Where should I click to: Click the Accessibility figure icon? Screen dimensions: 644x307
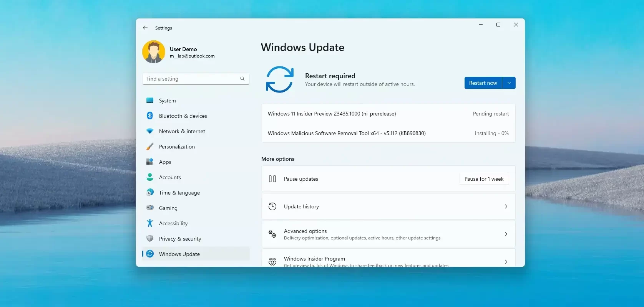[x=150, y=223]
